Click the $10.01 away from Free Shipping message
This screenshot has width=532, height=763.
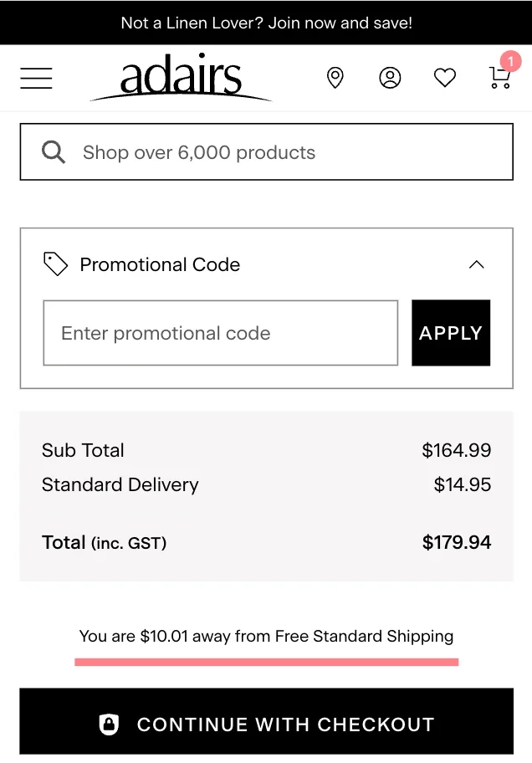tap(266, 636)
